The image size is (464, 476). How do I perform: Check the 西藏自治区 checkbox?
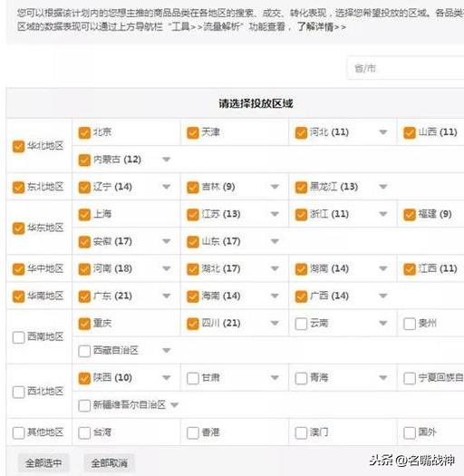click(84, 351)
